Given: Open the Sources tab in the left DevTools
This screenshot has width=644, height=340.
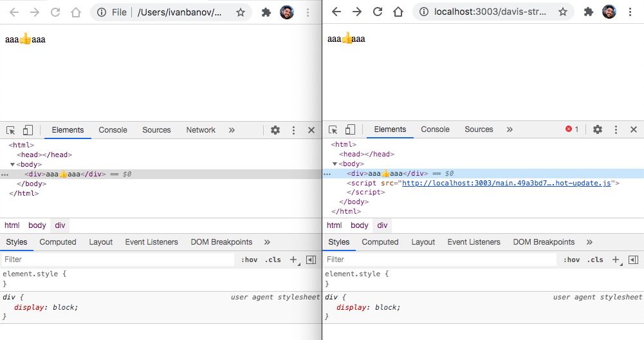Looking at the screenshot, I should (156, 130).
